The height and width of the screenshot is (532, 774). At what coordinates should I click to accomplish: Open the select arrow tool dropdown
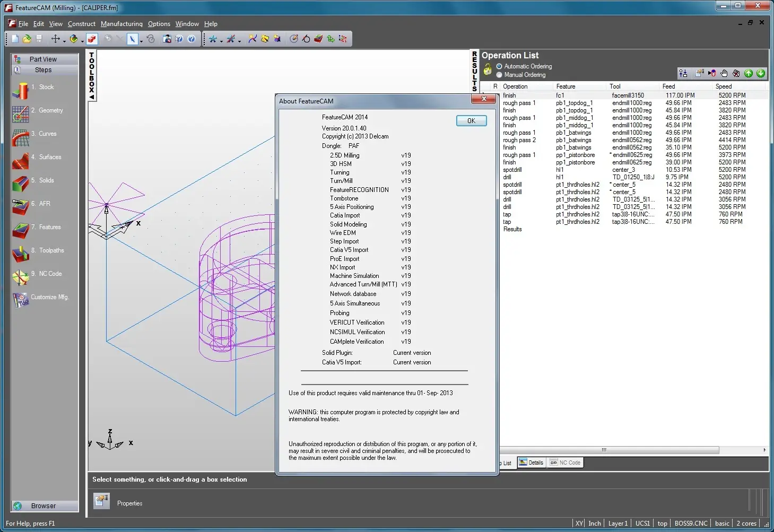click(141, 41)
